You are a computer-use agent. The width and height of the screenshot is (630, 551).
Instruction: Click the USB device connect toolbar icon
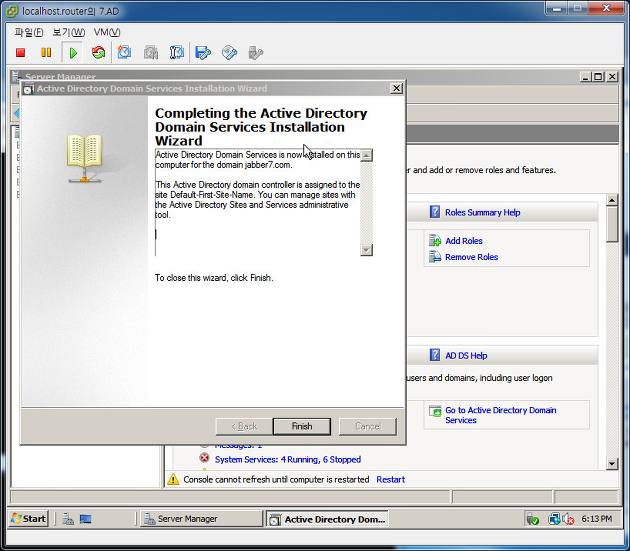tap(255, 53)
